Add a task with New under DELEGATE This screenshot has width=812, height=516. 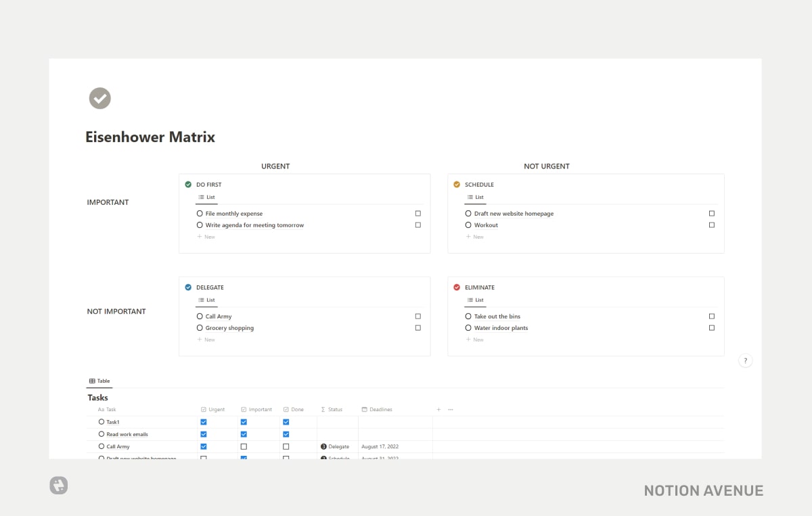click(x=206, y=339)
